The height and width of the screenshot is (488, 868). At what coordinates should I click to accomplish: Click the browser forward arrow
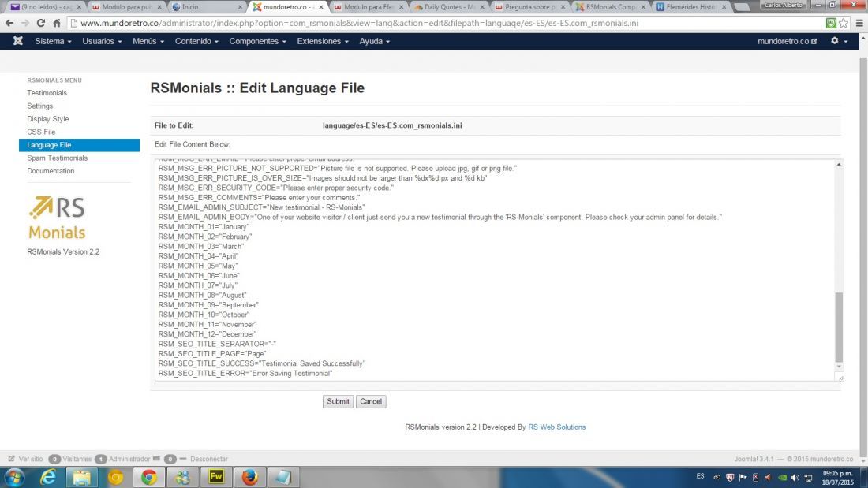[x=25, y=23]
